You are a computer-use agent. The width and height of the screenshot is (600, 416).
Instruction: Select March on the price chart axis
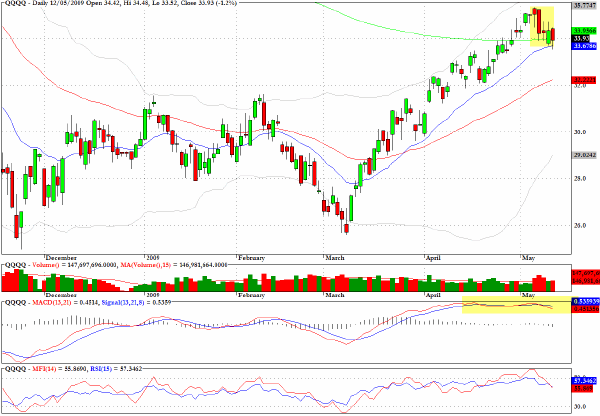pyautogui.click(x=335, y=258)
